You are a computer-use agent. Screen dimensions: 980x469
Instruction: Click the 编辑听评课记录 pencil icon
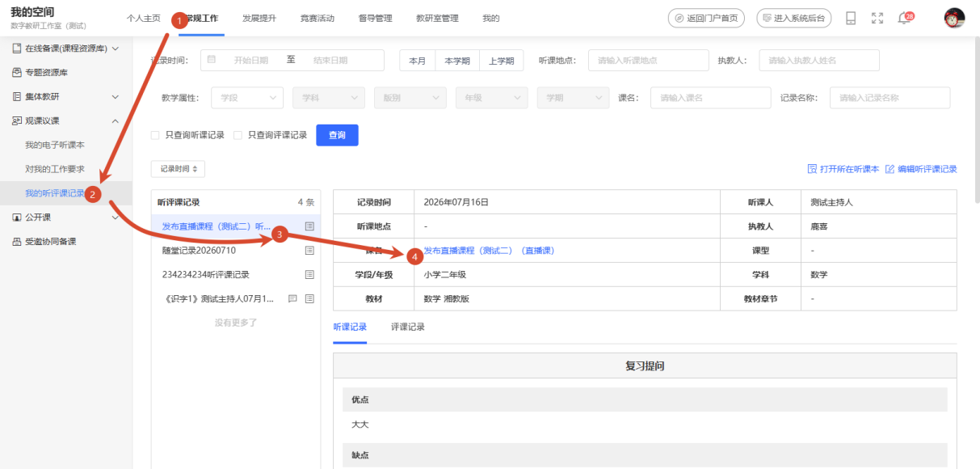[x=890, y=169]
